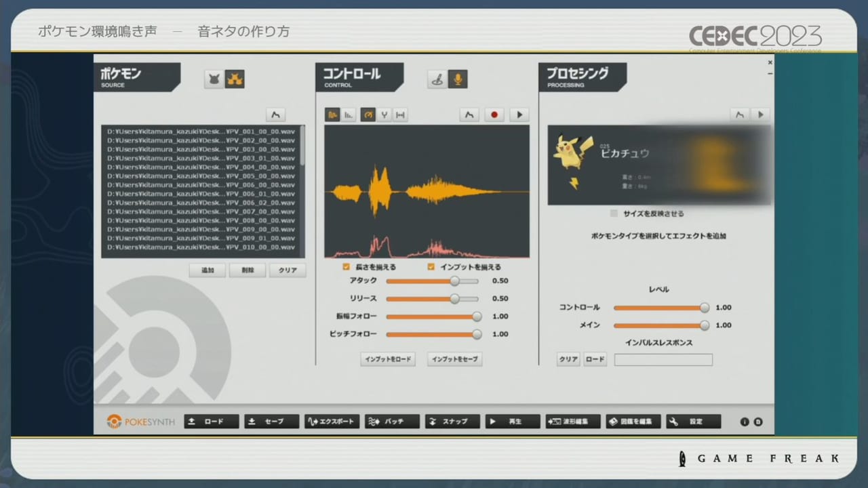Open バッチ batch in bottom toolbar
The height and width of the screenshot is (488, 868).
tap(392, 422)
